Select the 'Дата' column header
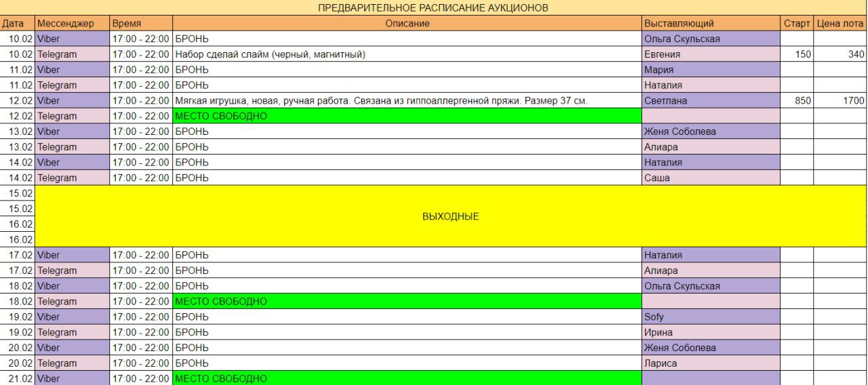Image resolution: width=868 pixels, height=385 pixels. coord(18,24)
